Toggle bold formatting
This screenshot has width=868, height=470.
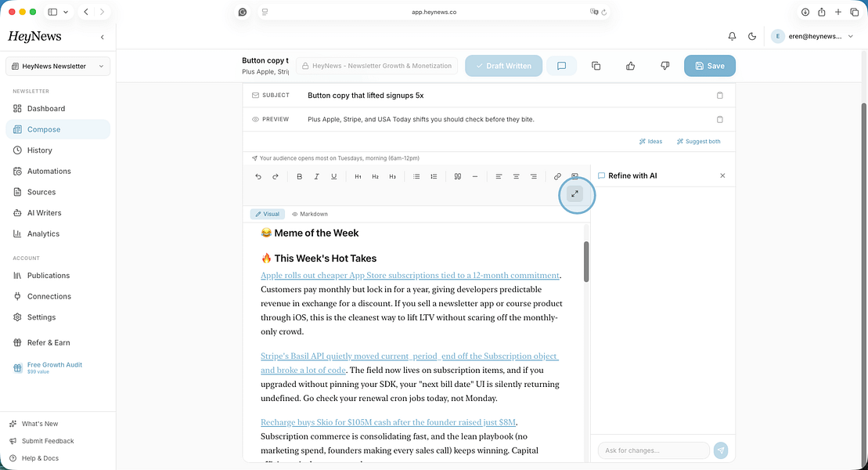pos(300,176)
